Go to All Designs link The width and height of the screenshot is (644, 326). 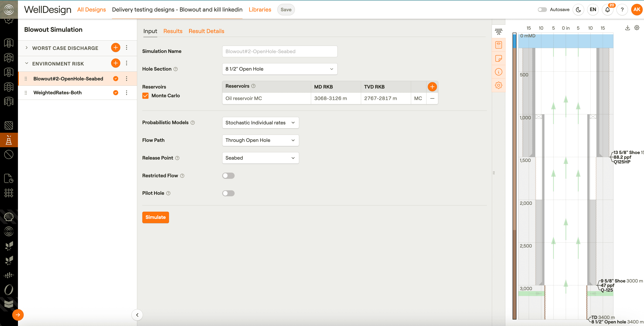pos(91,10)
